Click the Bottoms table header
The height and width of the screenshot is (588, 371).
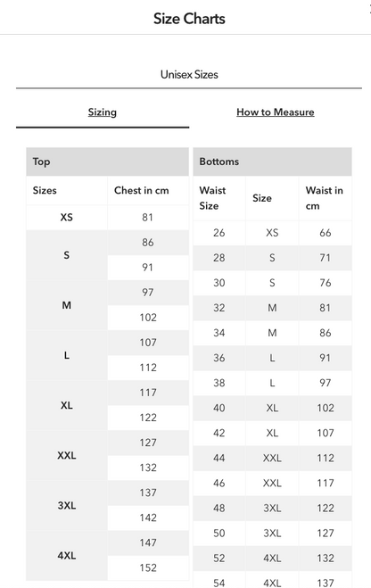[272, 161]
